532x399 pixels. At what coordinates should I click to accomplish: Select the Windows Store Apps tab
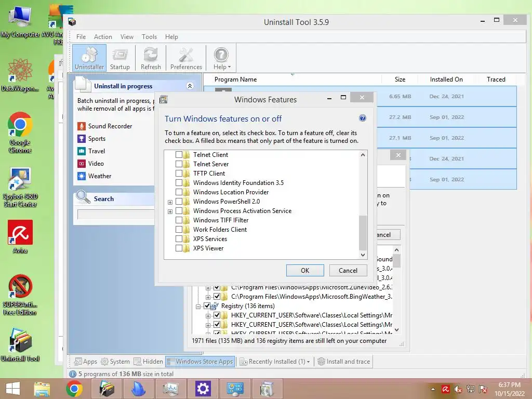click(200, 362)
